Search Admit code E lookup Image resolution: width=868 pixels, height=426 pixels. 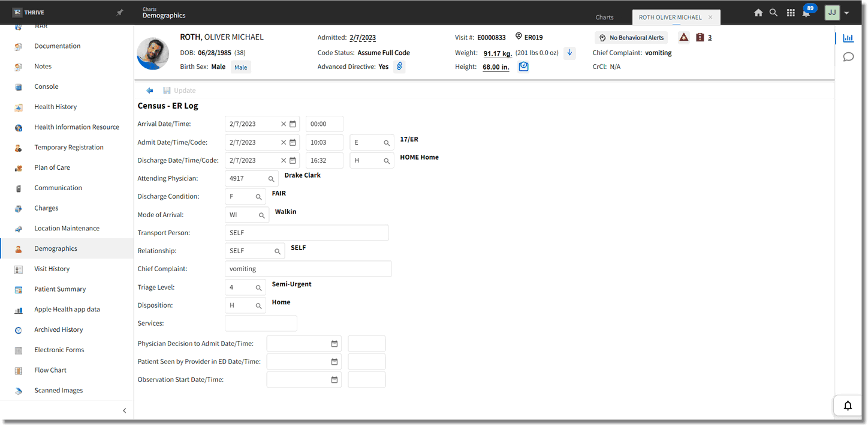[x=387, y=143]
